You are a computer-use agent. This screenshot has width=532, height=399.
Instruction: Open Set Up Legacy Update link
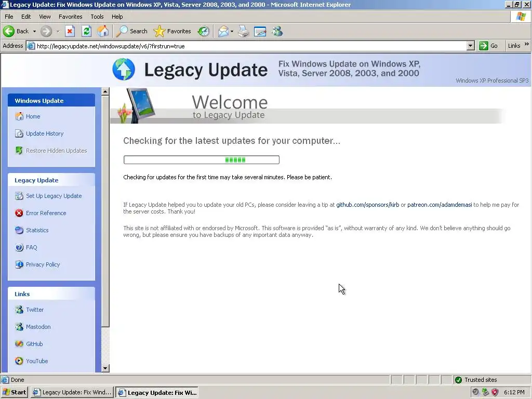pos(54,196)
